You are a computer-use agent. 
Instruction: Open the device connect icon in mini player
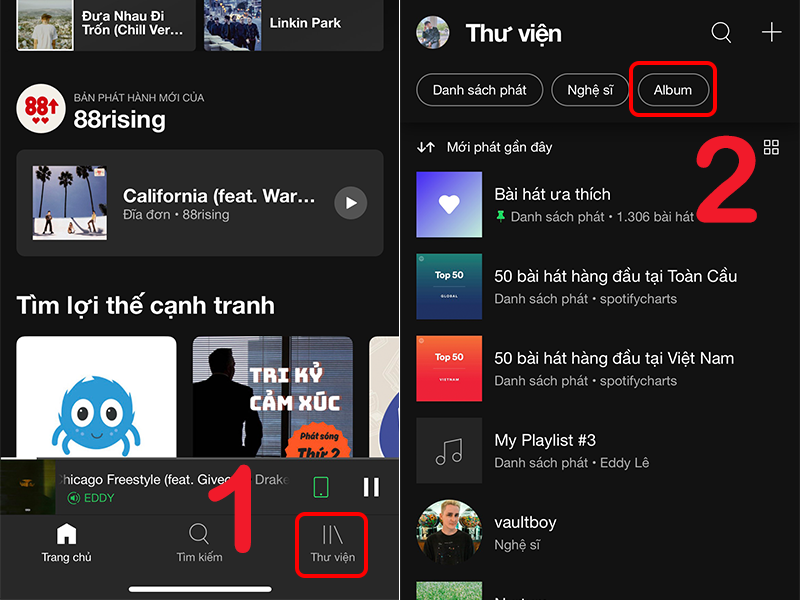pos(321,487)
